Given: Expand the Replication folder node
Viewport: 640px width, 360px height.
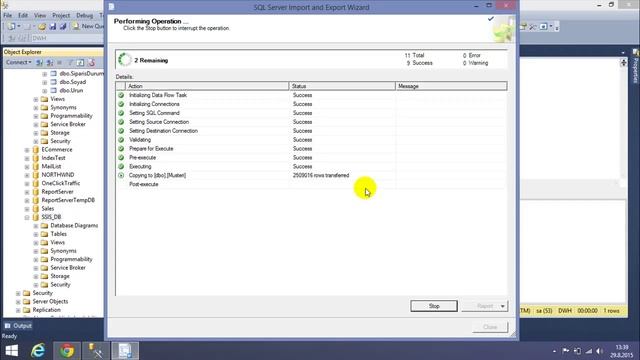Looking at the screenshot, I should coord(18,310).
